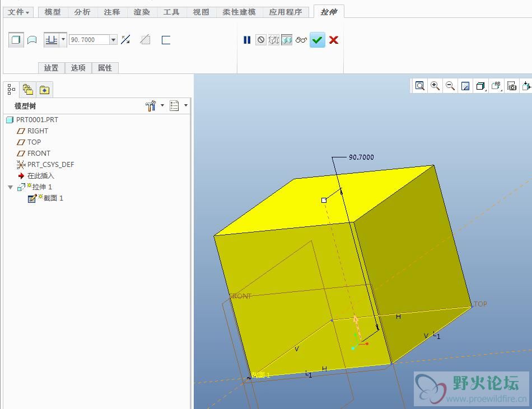Switch to 工具 ribbon tab
Screen dimensions: 532x409
(x=171, y=12)
